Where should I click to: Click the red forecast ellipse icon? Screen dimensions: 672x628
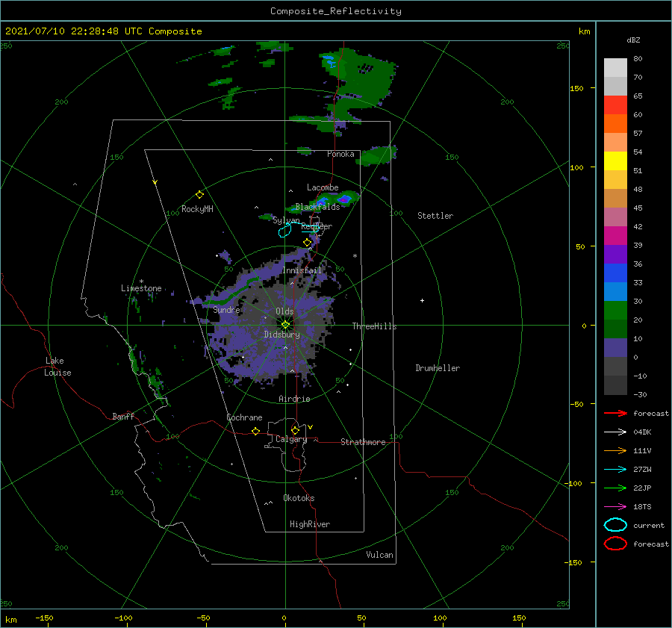point(615,543)
